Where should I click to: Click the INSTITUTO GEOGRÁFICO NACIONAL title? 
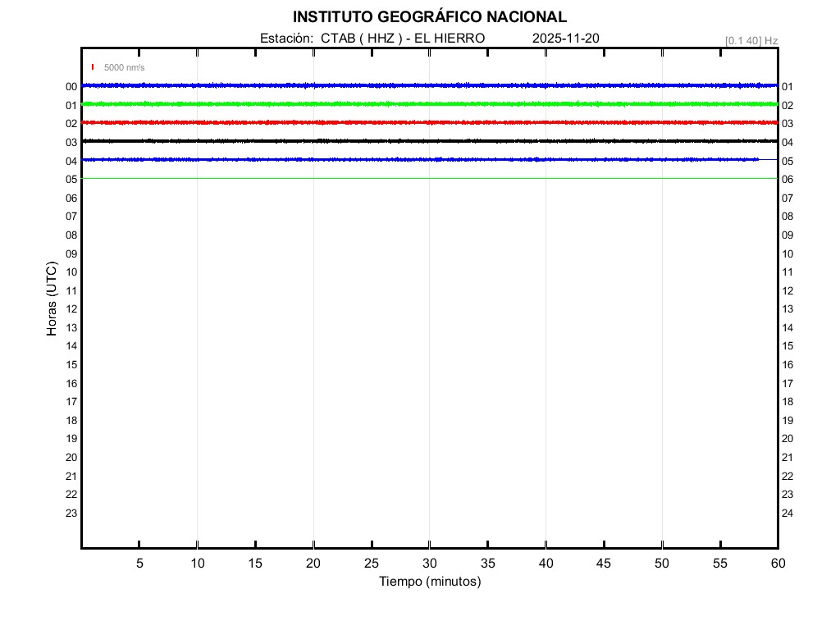(429, 17)
